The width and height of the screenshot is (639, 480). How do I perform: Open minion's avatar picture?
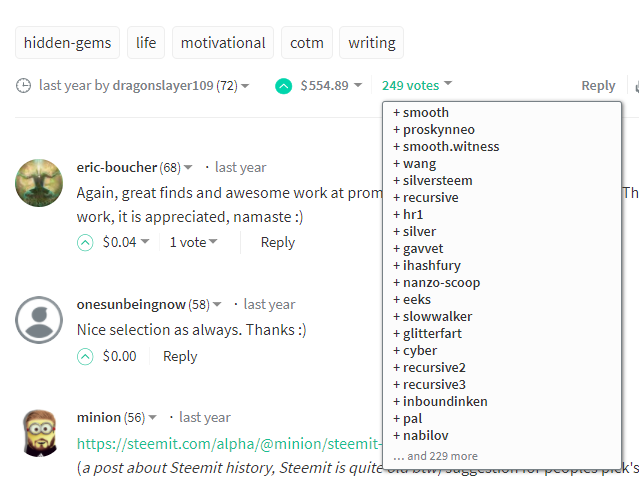tap(40, 433)
